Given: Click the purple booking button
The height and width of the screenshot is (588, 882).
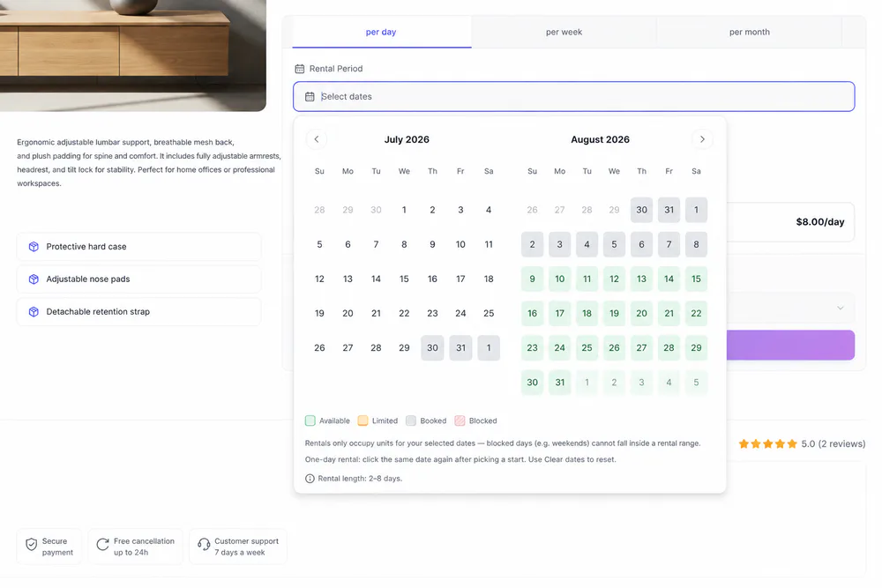Looking at the screenshot, I should tap(790, 346).
